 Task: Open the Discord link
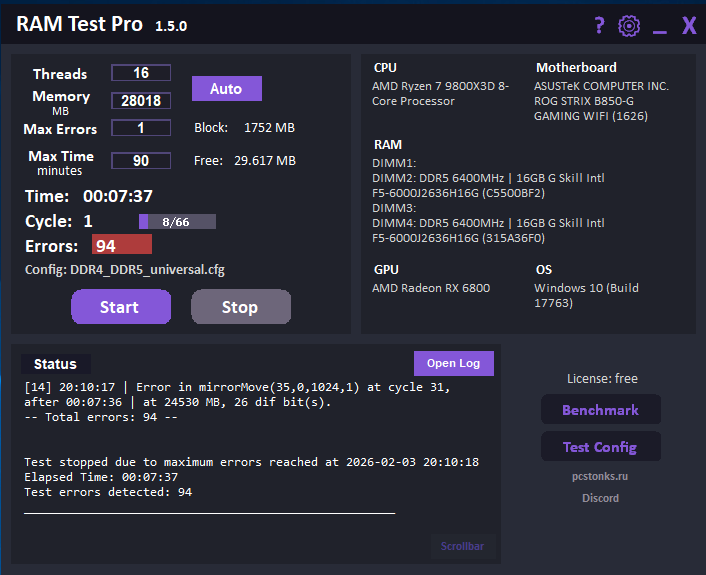click(x=600, y=498)
